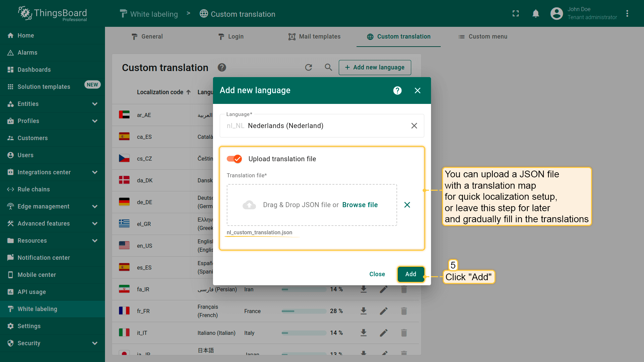Open the notifications bell
Screen dimensions: 644x362
pyautogui.click(x=536, y=14)
